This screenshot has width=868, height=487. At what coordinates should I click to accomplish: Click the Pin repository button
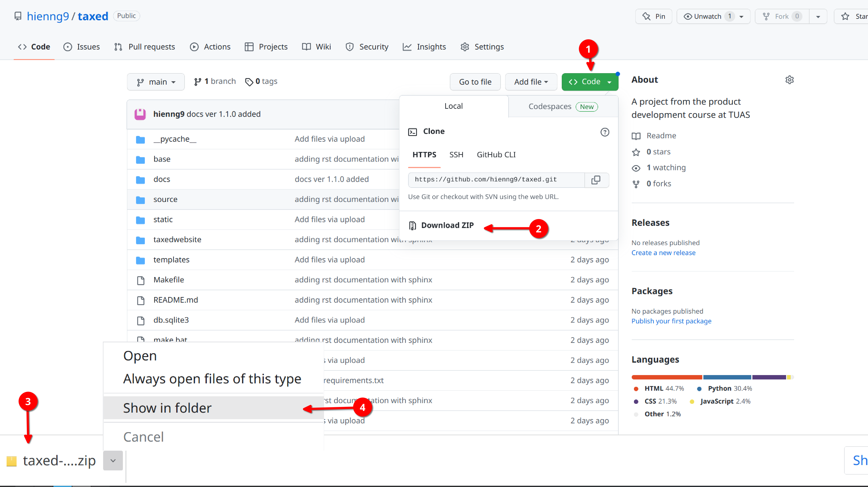pyautogui.click(x=653, y=16)
